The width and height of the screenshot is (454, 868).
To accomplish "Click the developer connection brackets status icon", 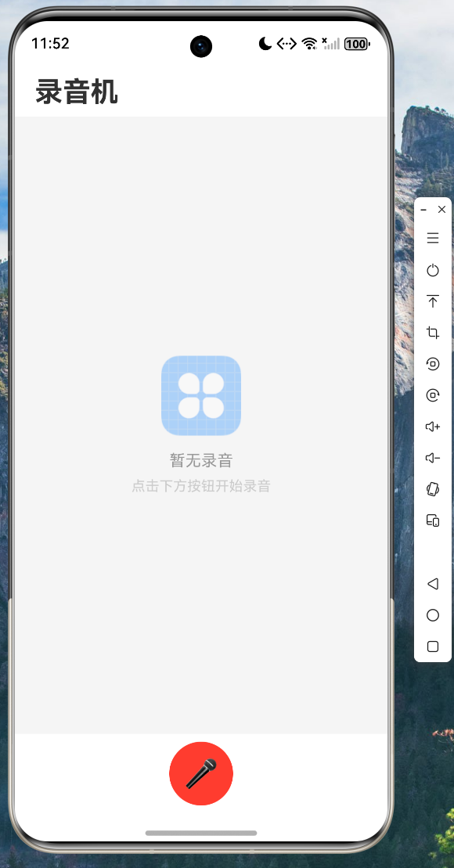I will (286, 44).
